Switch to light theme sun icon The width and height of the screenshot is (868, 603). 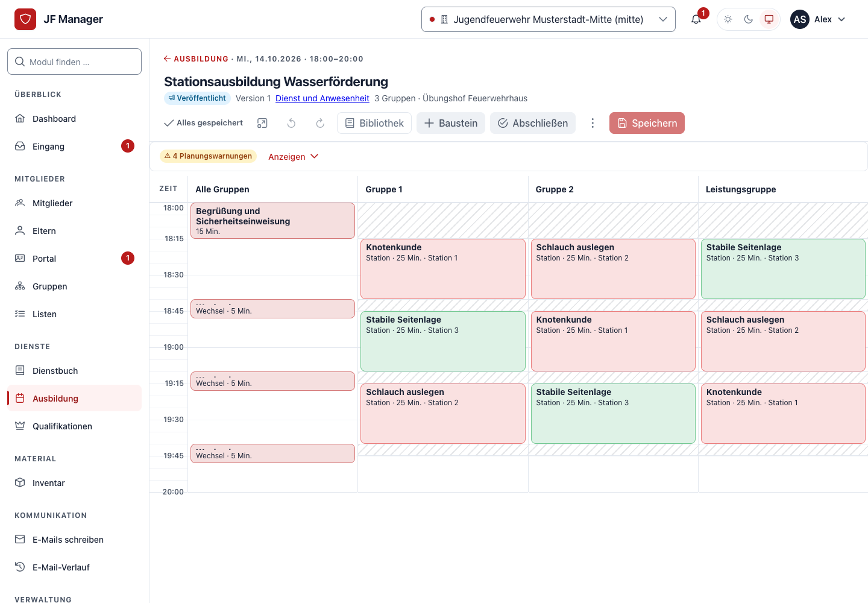(728, 19)
